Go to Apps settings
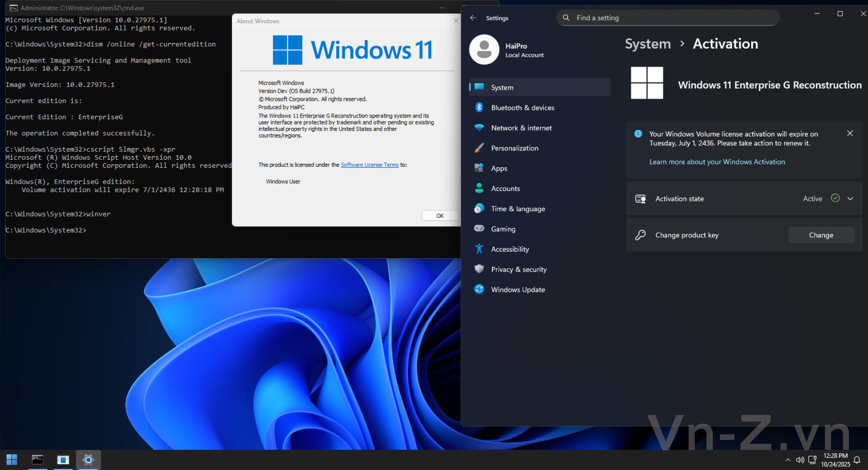The height and width of the screenshot is (470, 868). (x=499, y=168)
